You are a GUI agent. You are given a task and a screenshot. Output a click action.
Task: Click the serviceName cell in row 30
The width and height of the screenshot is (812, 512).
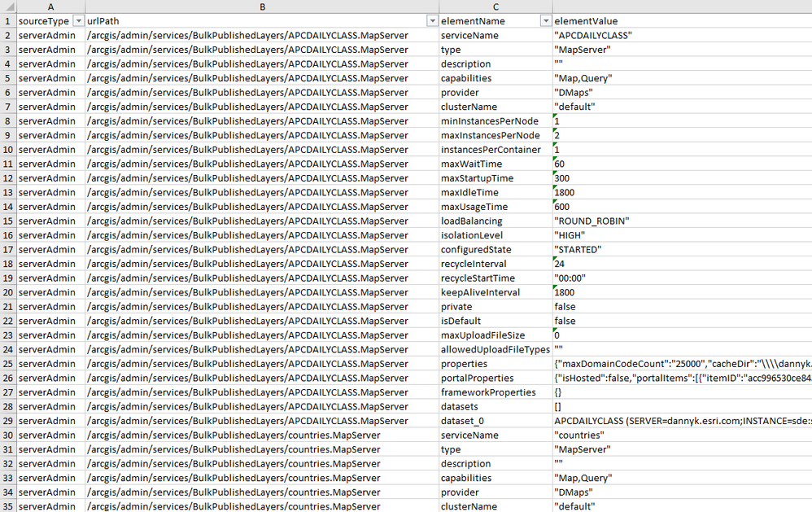tap(495, 435)
